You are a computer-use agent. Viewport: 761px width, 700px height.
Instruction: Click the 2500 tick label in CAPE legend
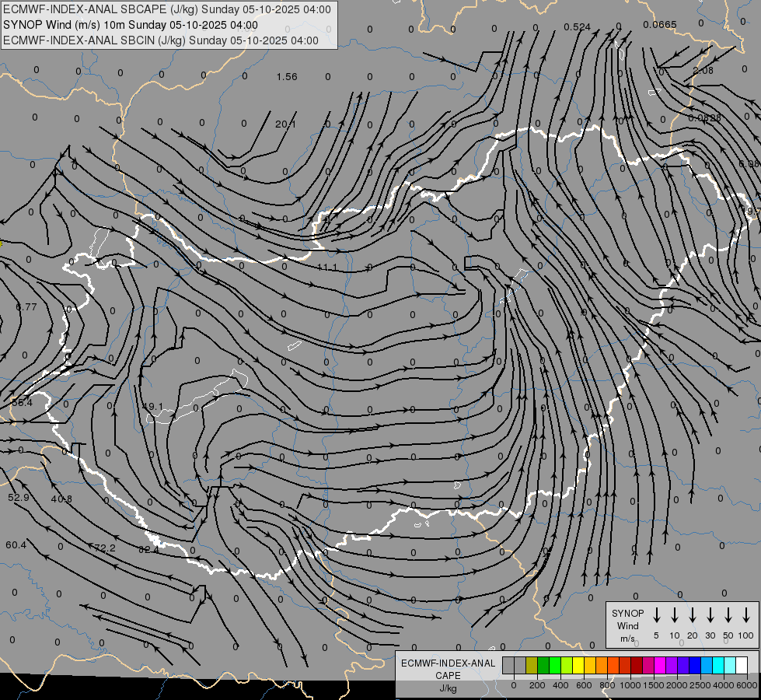700,685
